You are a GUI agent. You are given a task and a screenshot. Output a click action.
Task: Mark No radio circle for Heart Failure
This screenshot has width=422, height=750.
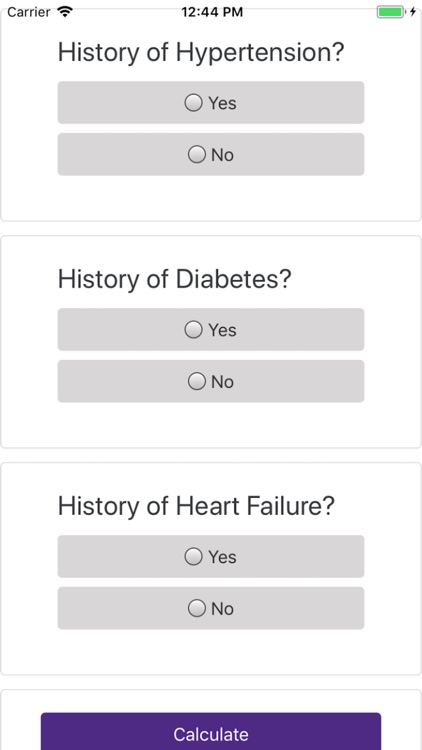[x=197, y=608]
